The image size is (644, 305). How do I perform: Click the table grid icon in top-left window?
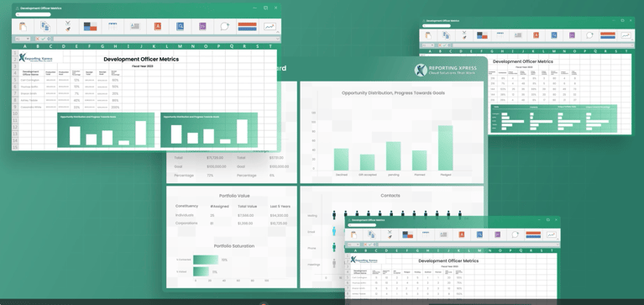113,26
